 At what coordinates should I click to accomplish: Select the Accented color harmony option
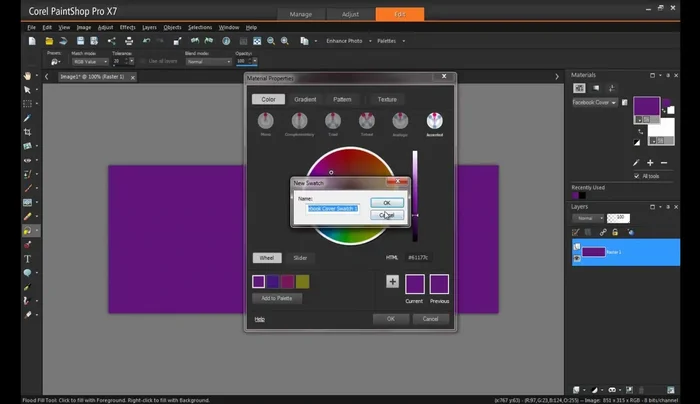[434, 123]
